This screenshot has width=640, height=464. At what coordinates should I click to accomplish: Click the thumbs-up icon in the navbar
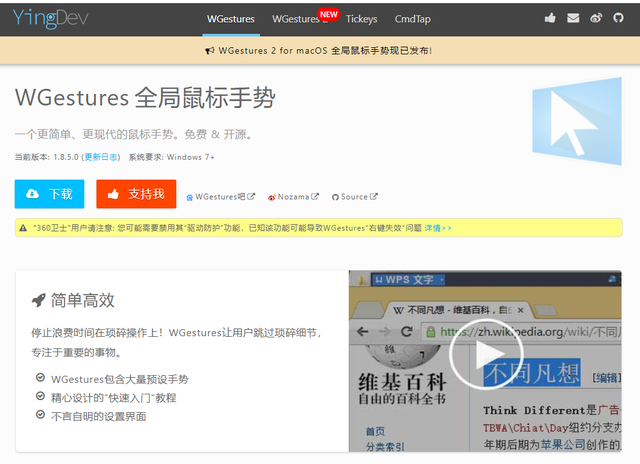[550, 18]
